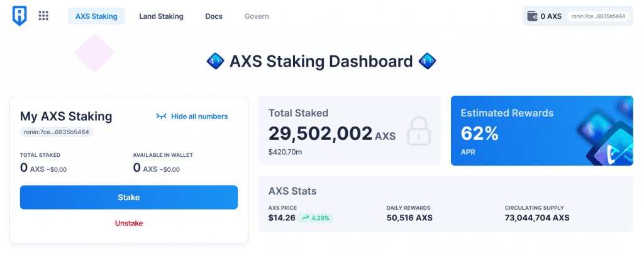This screenshot has width=644, height=255.
Task: Click the padlock icon in Total Staked
Action: tap(419, 132)
